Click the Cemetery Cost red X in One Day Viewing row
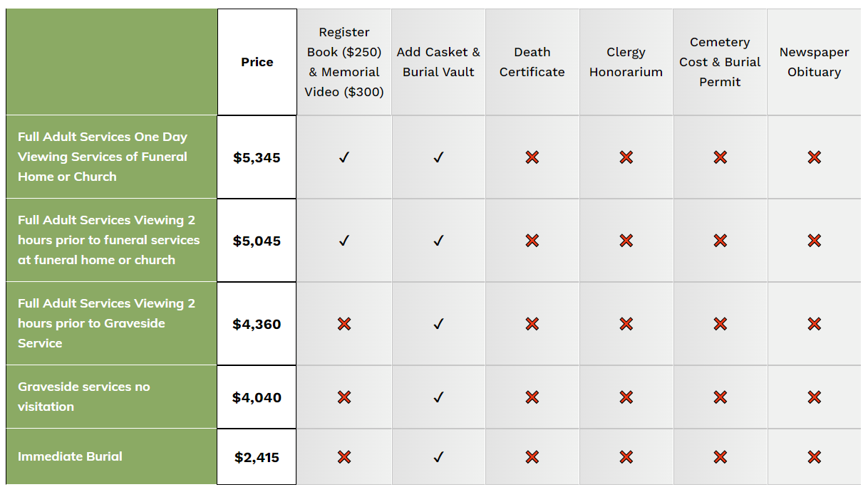Viewport: 868px width, 492px height. (720, 157)
